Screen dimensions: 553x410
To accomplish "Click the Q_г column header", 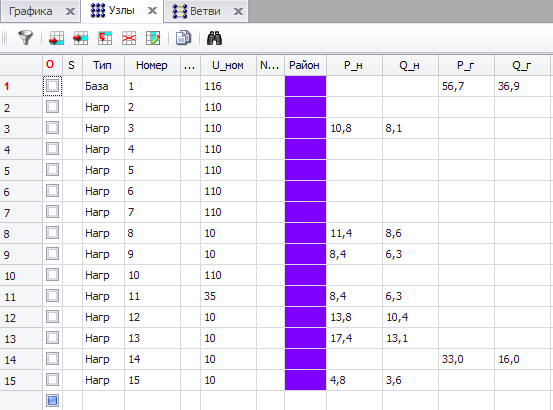I will [522, 65].
